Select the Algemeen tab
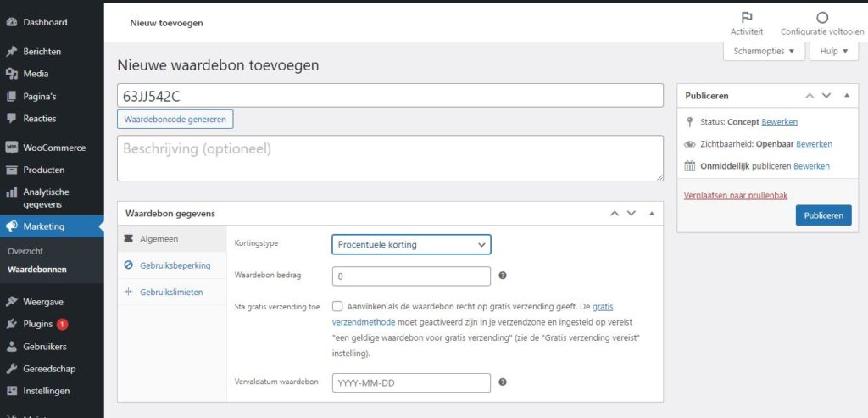 (172, 238)
